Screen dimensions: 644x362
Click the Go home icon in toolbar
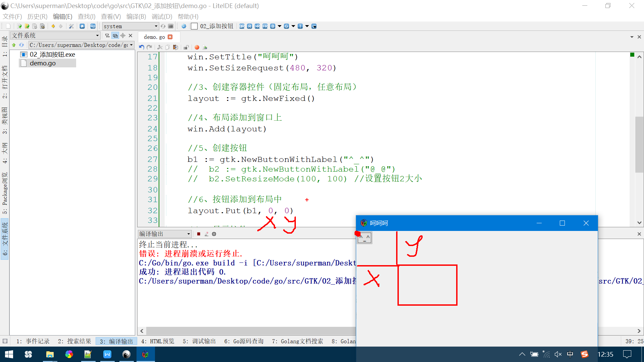[82, 26]
